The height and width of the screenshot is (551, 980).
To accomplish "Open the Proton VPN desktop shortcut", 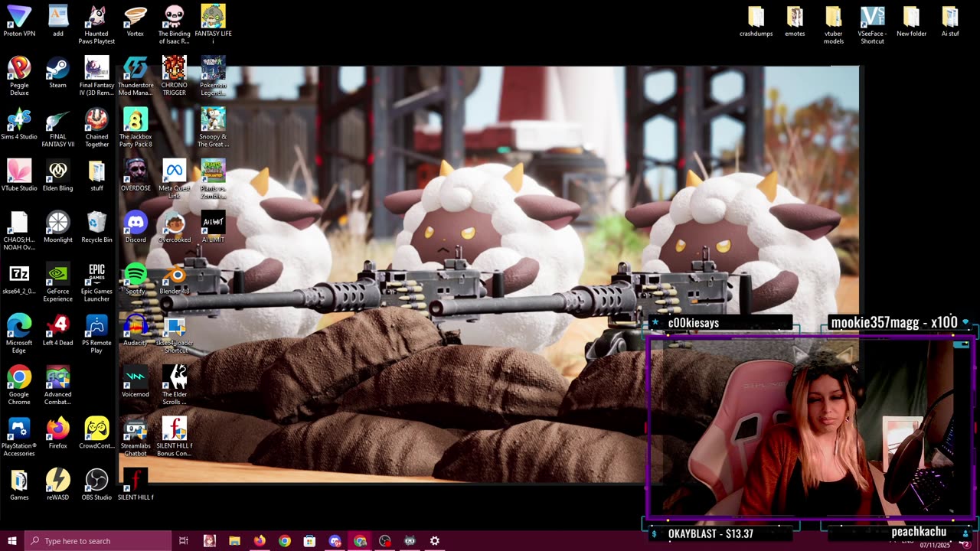I will (x=19, y=21).
